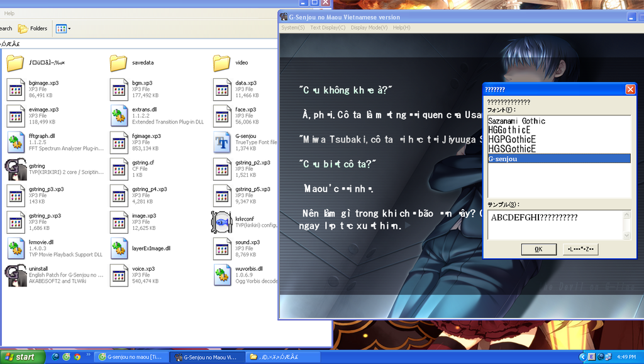This screenshot has width=644, height=364.
Task: Open the Help menu in Explorer
Action: click(9, 13)
